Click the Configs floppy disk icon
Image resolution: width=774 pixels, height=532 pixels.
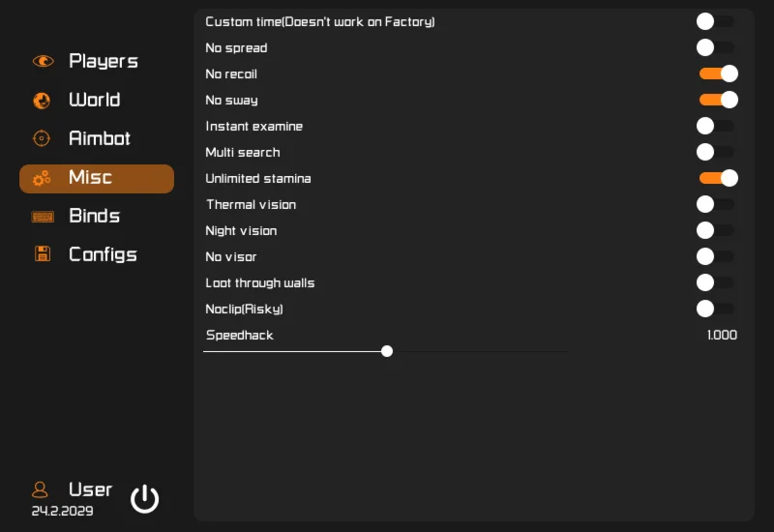click(x=42, y=254)
